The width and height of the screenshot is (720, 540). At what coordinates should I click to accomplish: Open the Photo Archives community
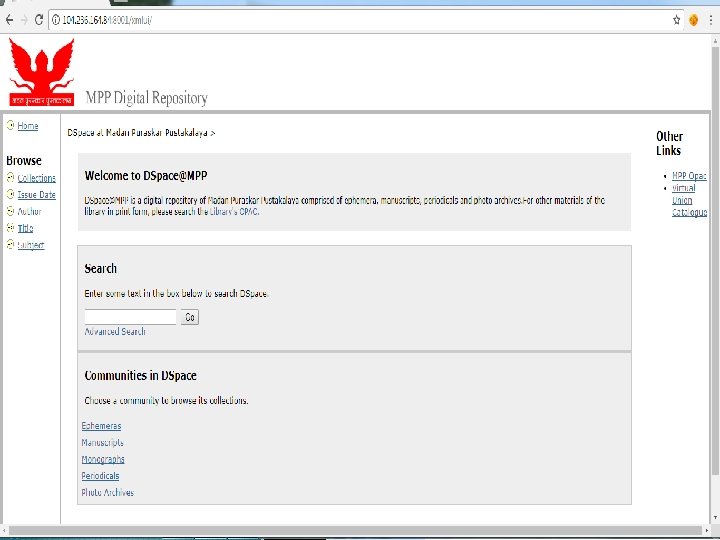pyautogui.click(x=108, y=492)
